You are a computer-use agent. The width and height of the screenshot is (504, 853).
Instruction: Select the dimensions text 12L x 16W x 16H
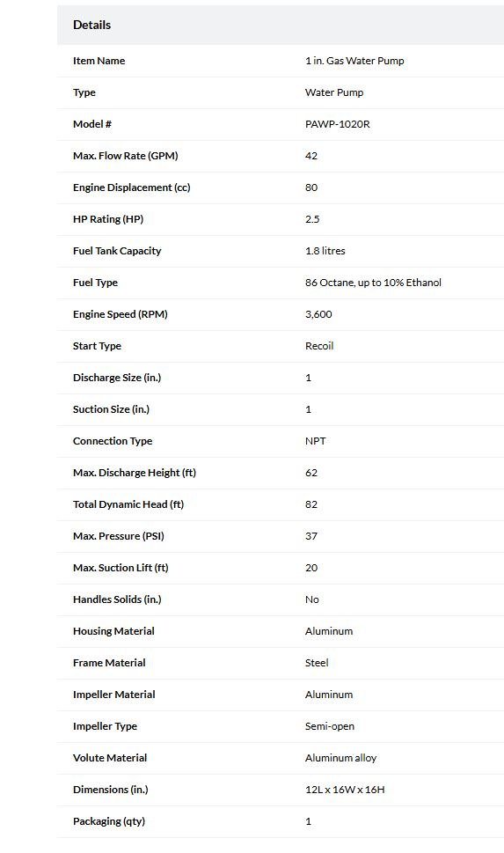(x=345, y=790)
